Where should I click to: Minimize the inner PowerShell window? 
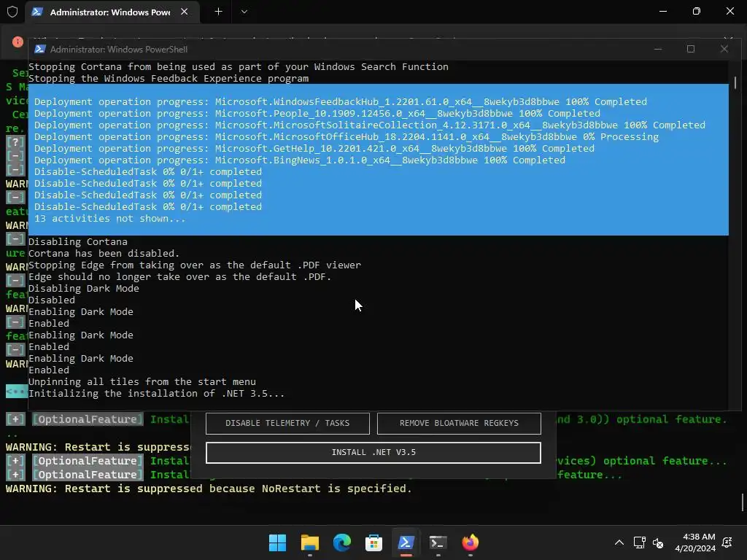tap(658, 49)
